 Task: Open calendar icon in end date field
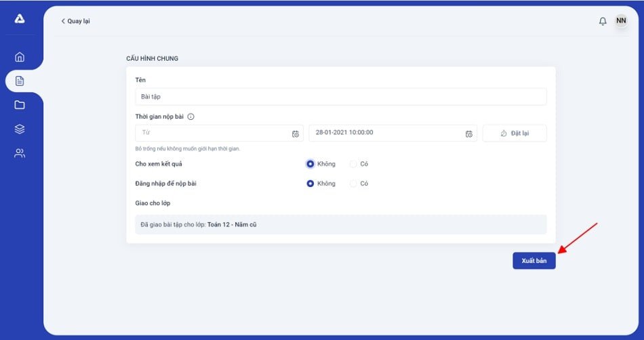coord(469,133)
